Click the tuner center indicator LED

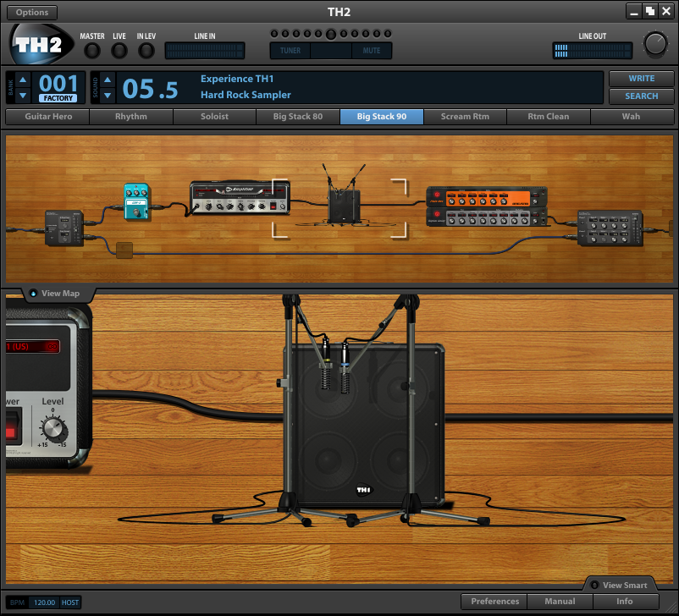[330, 34]
